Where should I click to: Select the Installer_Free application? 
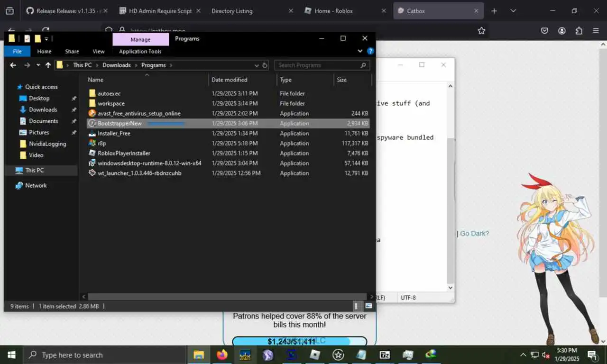(114, 133)
